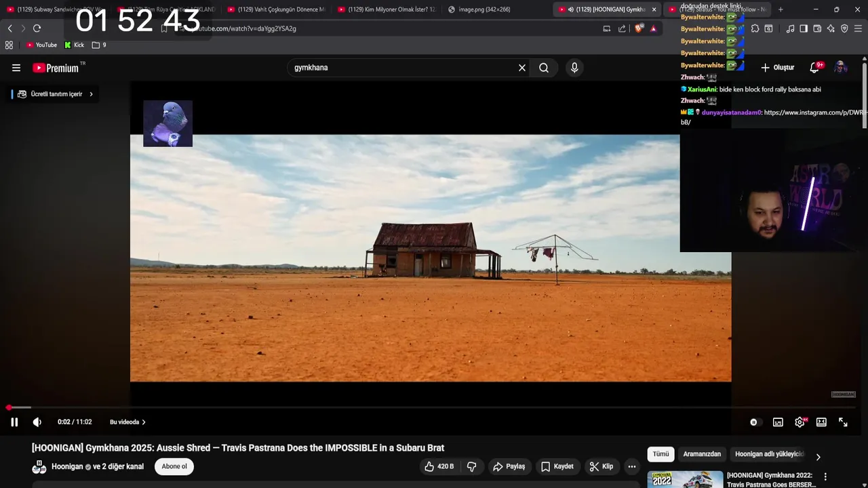The image size is (868, 488).
Task: Close the HOONIGAN Gymkhana browser tab
Action: 654,9
